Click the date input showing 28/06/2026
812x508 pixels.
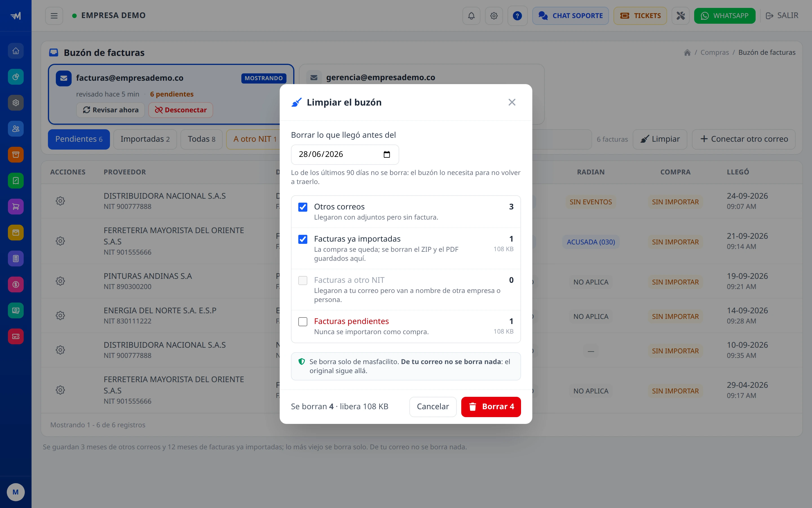coord(345,155)
